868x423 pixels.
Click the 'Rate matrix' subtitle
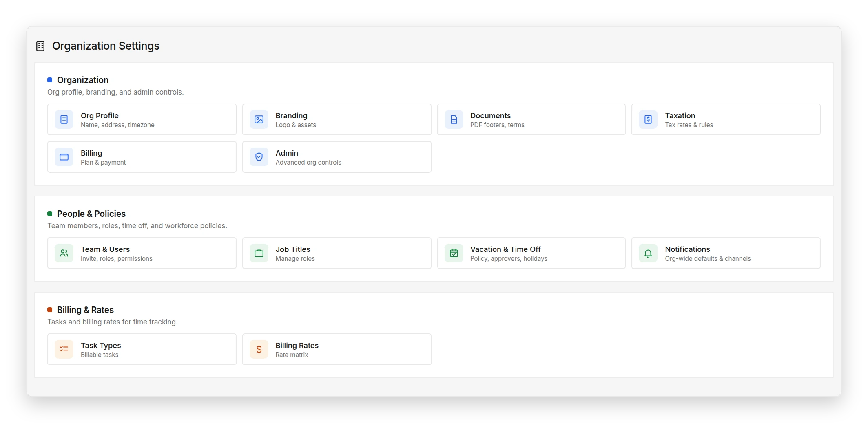pos(292,355)
